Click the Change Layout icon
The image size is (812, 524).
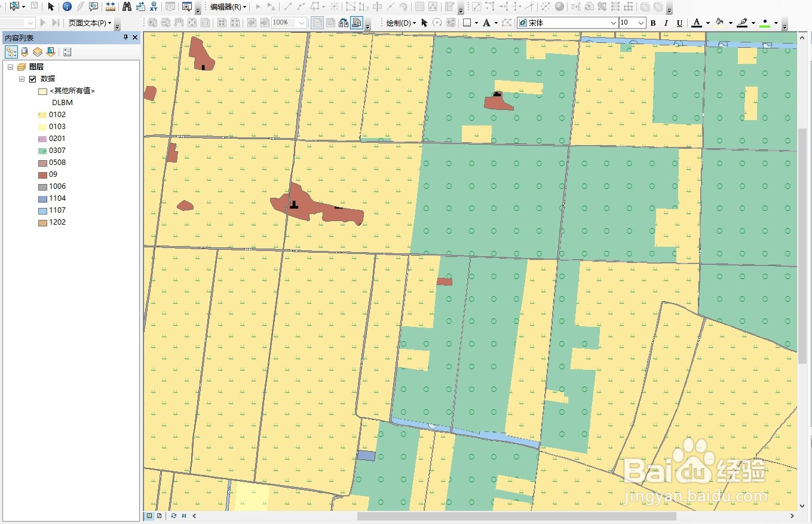343,23
